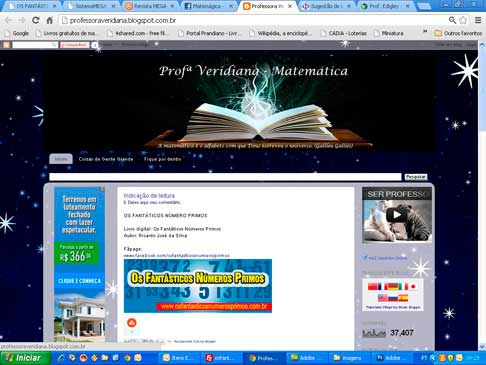
Task: Click the post's comment link below the title
Action: pos(152,202)
